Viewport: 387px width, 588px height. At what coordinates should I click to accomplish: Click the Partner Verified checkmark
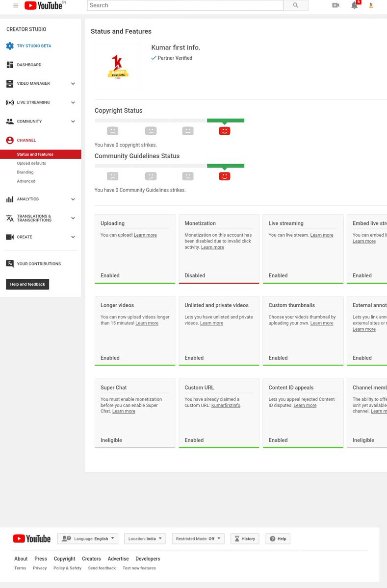pos(154,58)
